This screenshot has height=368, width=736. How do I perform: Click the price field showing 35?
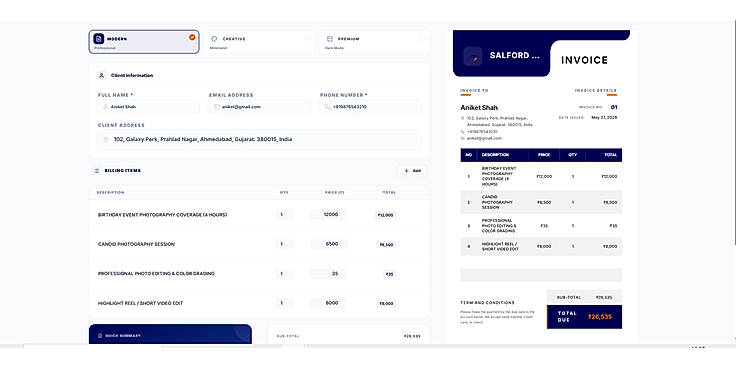coord(329,274)
